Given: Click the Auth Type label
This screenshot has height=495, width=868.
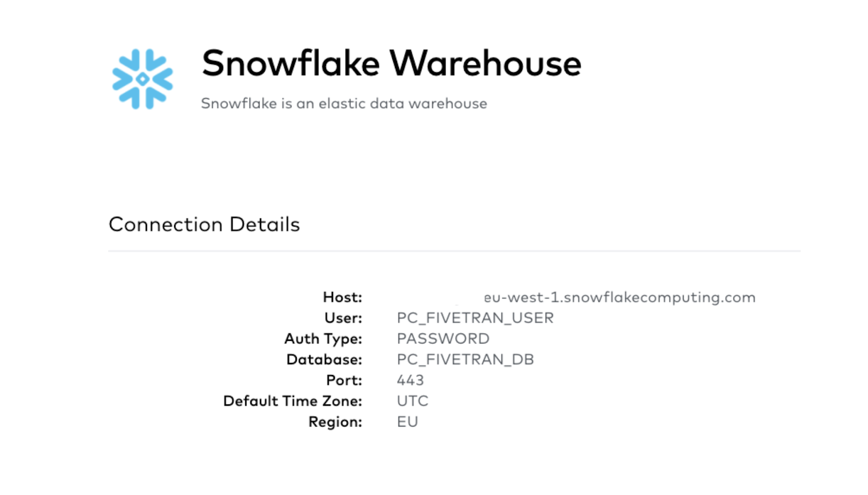Looking at the screenshot, I should tap(323, 339).
